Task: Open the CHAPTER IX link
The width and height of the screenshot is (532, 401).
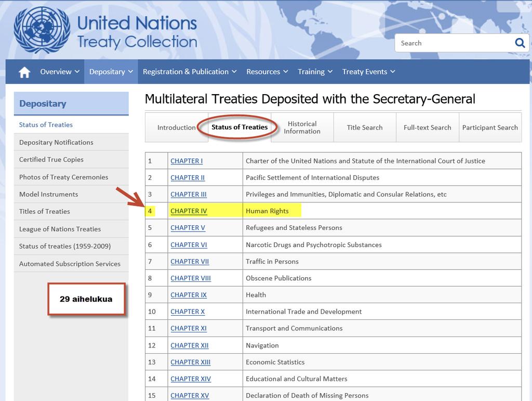Action: 189,295
